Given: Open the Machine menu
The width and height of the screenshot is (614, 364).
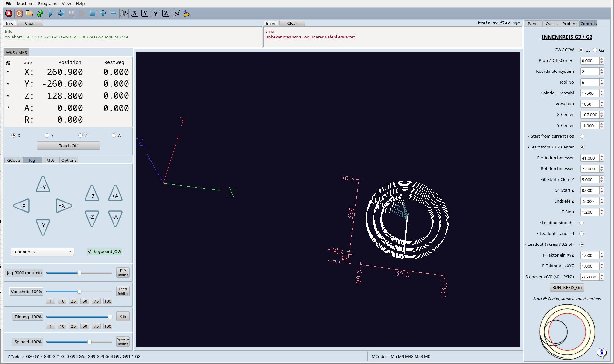Looking at the screenshot, I should click(25, 3).
